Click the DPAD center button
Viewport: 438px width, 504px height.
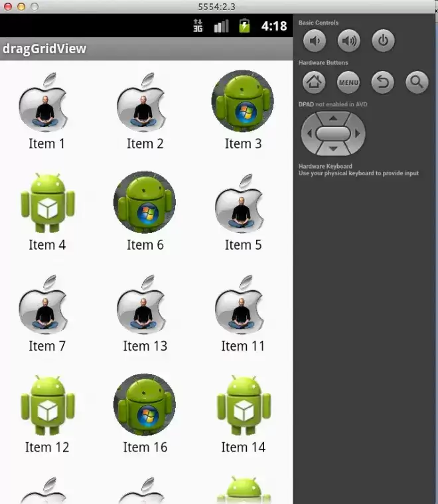pyautogui.click(x=333, y=133)
